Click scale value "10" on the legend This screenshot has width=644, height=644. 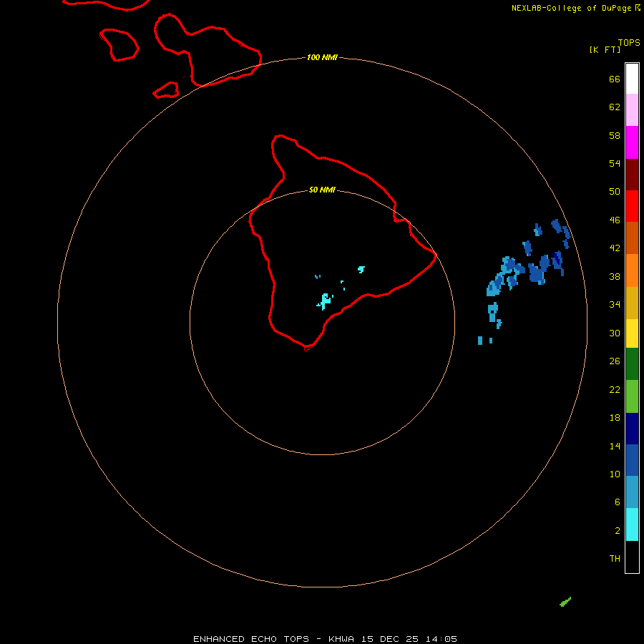pos(615,474)
